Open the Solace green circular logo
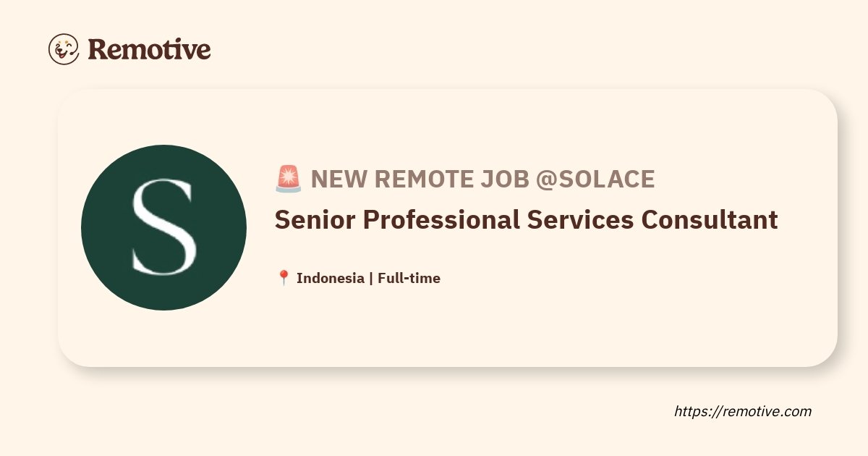The height and width of the screenshot is (456, 868). [x=163, y=227]
